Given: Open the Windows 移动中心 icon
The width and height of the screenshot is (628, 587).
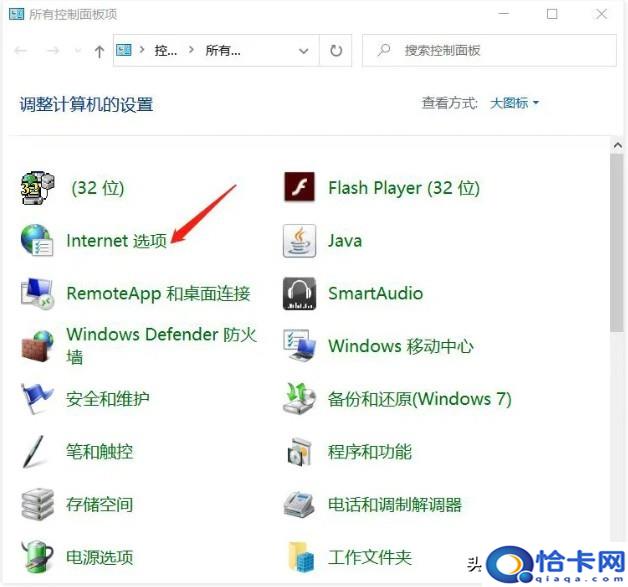Looking at the screenshot, I should 299,347.
